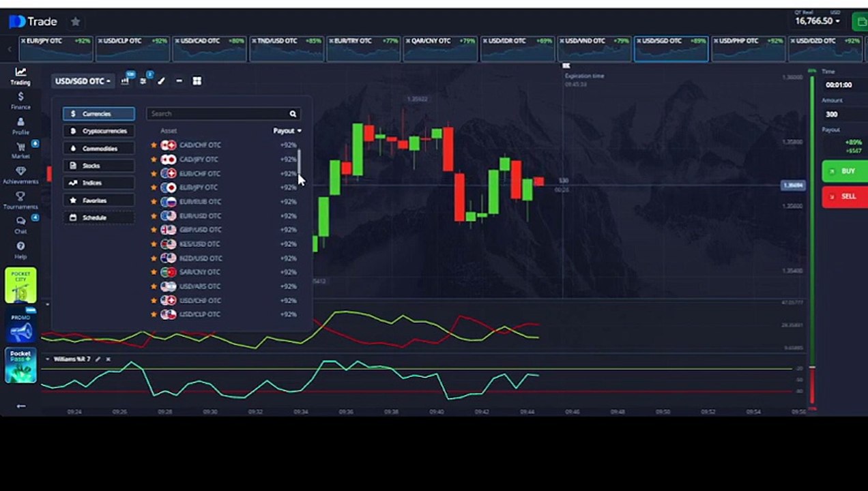Select SAR/CNY OTC from asset list
The image size is (868, 491).
coord(225,272)
